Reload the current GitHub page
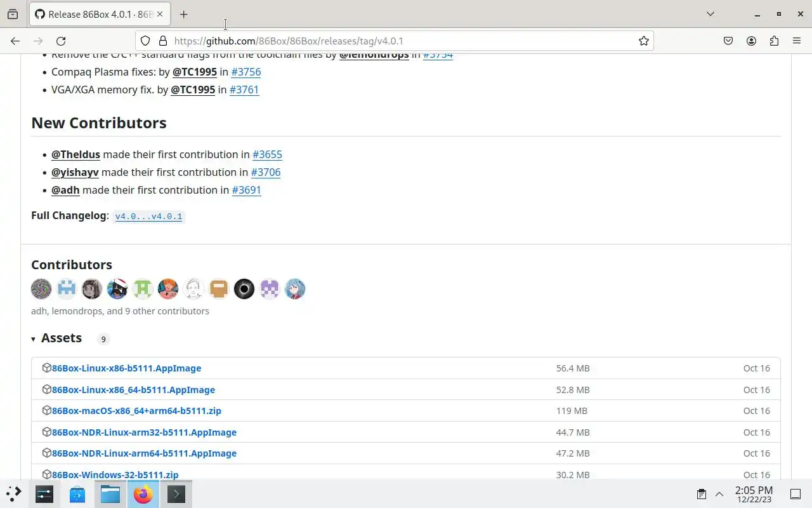 point(61,41)
